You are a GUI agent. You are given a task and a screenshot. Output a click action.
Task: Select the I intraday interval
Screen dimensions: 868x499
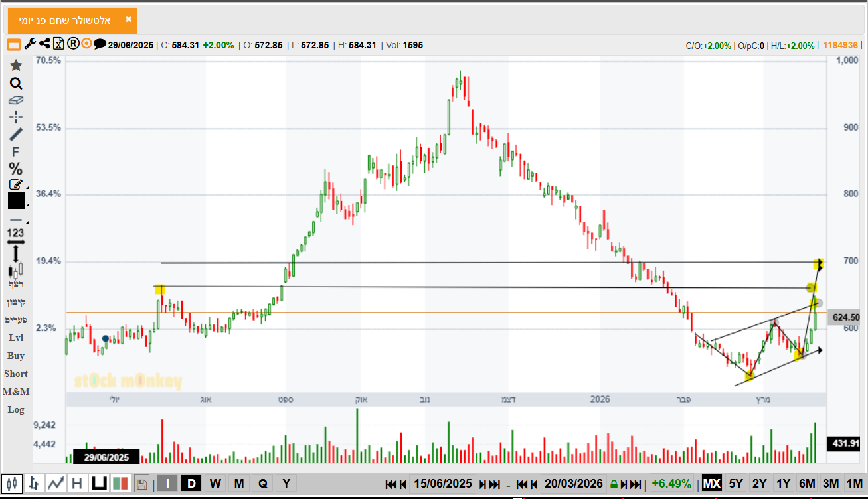(x=167, y=484)
